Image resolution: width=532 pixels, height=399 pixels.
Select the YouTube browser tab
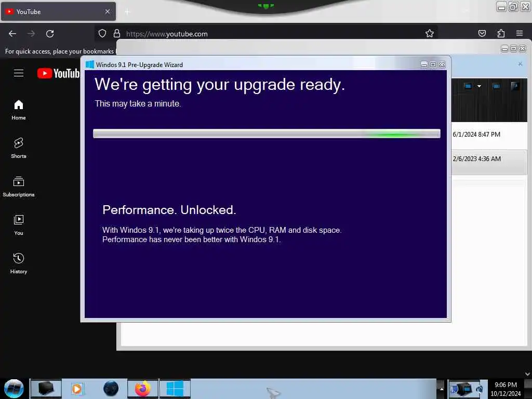click(x=58, y=11)
